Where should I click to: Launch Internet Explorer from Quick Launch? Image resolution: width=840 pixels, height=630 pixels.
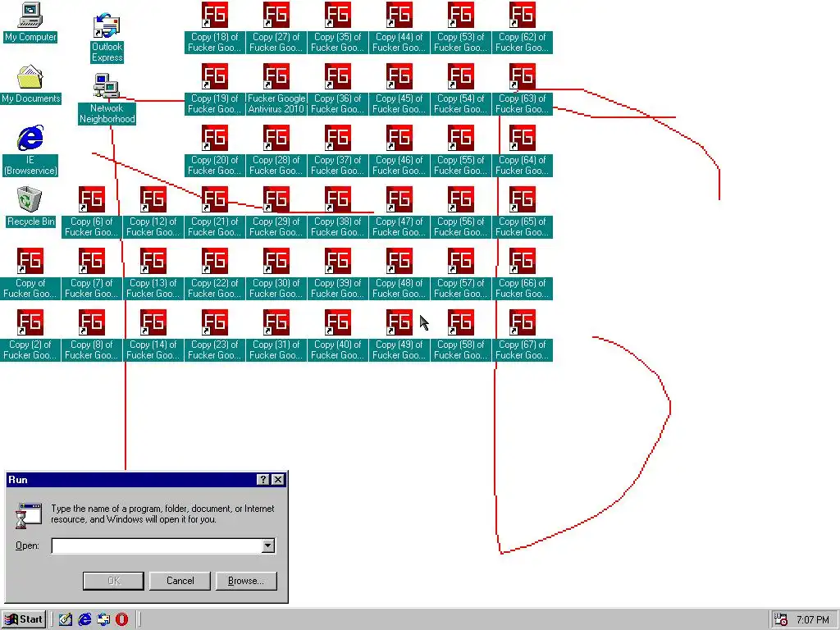tap(84, 620)
